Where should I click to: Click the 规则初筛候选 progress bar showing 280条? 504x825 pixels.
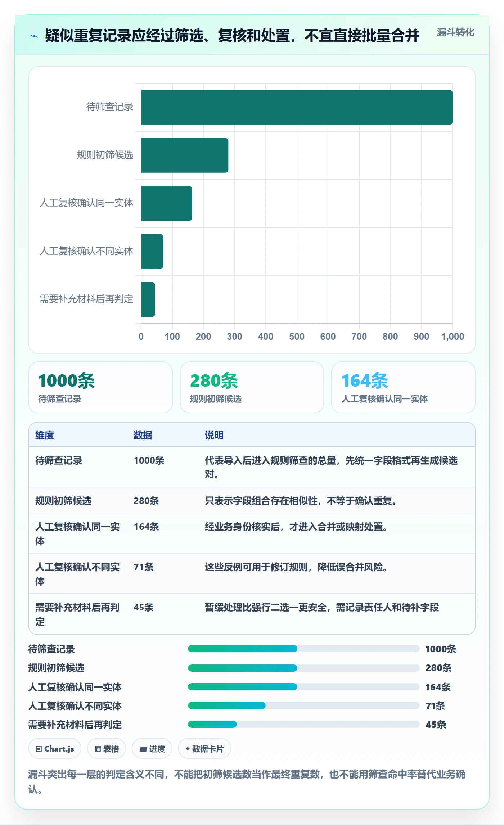pyautogui.click(x=303, y=668)
